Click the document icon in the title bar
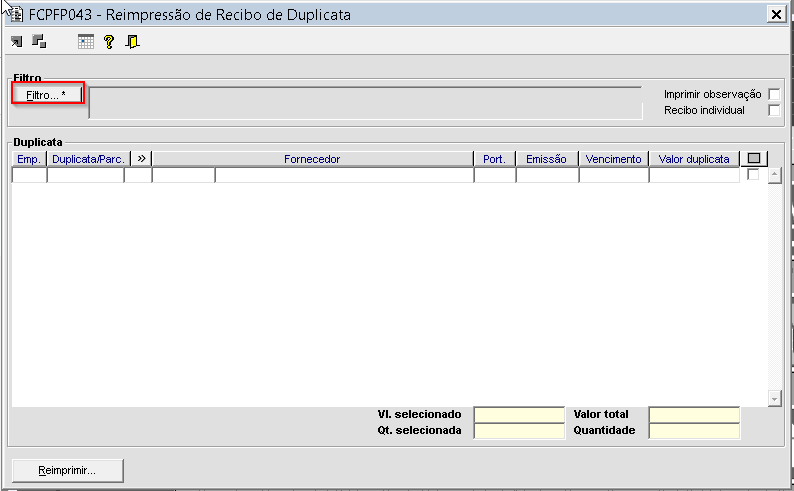Viewport: 794px width, 491px height. pos(16,14)
